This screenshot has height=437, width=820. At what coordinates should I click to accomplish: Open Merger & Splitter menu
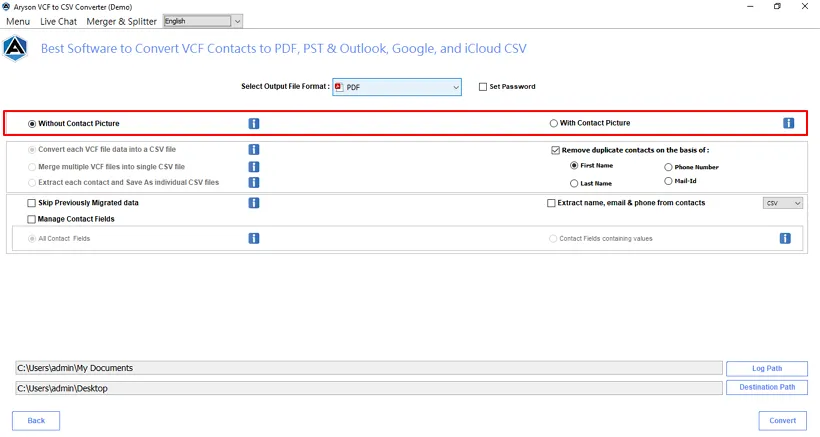[x=121, y=21]
